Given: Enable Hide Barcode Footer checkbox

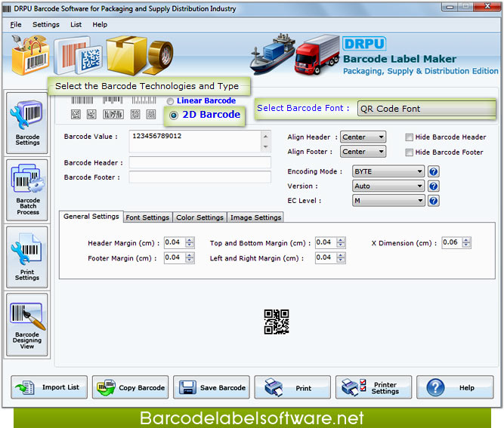Looking at the screenshot, I should coord(409,152).
